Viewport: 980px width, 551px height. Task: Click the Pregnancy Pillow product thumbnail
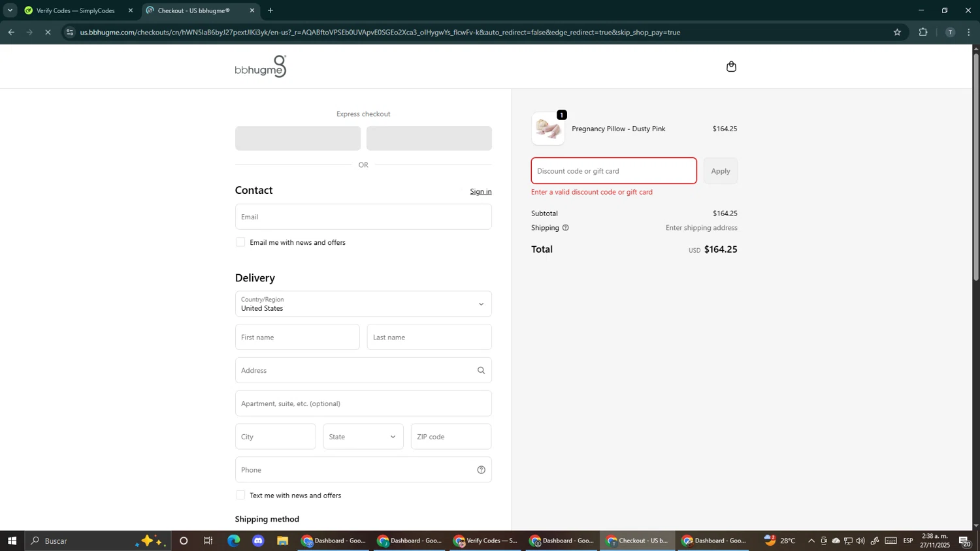pos(548,129)
